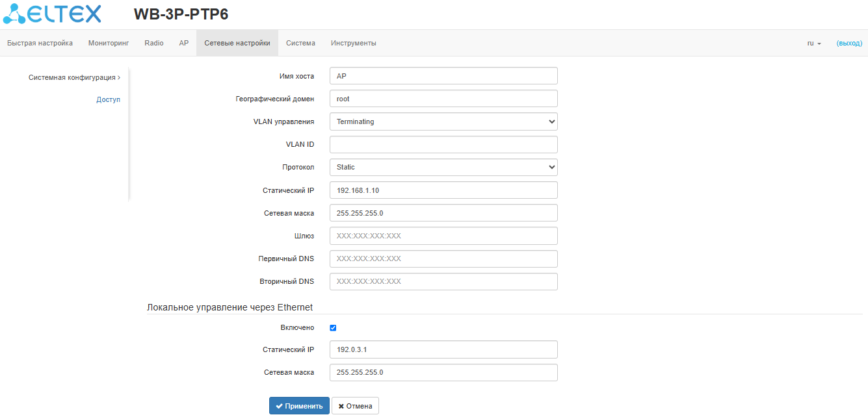Switch to 'Быстрая настройка' tab
The image size is (868, 417).
click(x=40, y=43)
